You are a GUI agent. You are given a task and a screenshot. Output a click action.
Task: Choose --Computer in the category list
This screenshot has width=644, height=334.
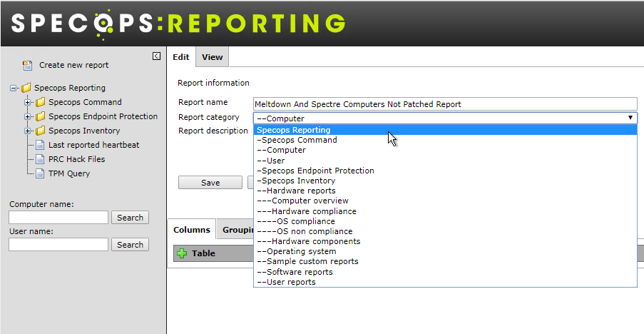(445, 150)
